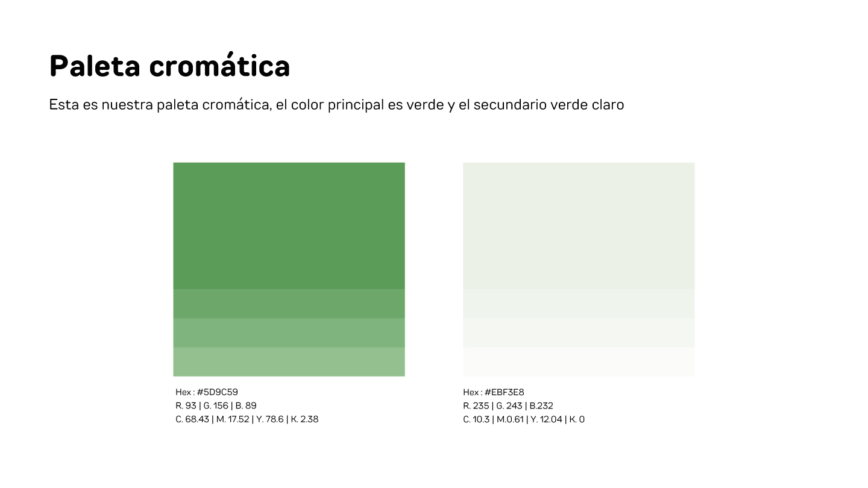Click the third pale green tint band

coord(578,333)
